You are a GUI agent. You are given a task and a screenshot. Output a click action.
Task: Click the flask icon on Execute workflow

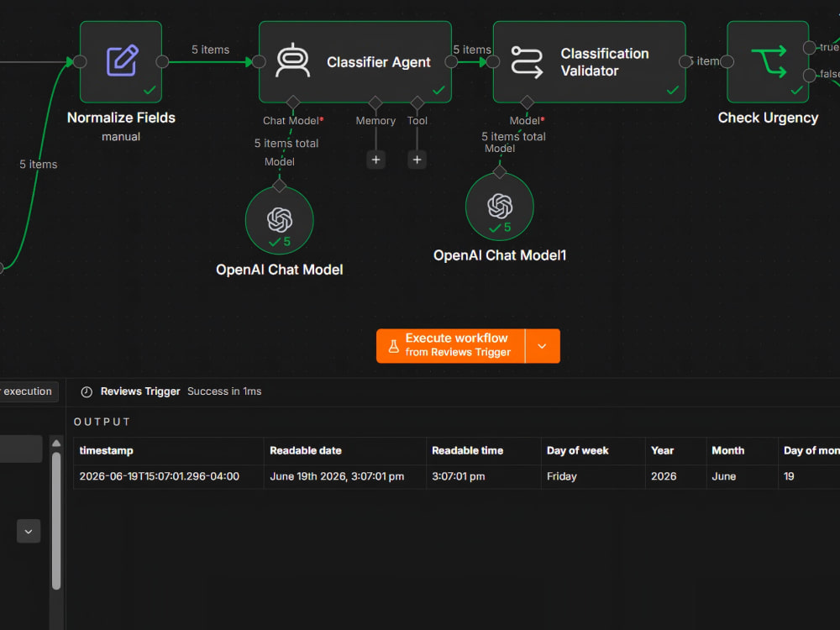tap(394, 347)
